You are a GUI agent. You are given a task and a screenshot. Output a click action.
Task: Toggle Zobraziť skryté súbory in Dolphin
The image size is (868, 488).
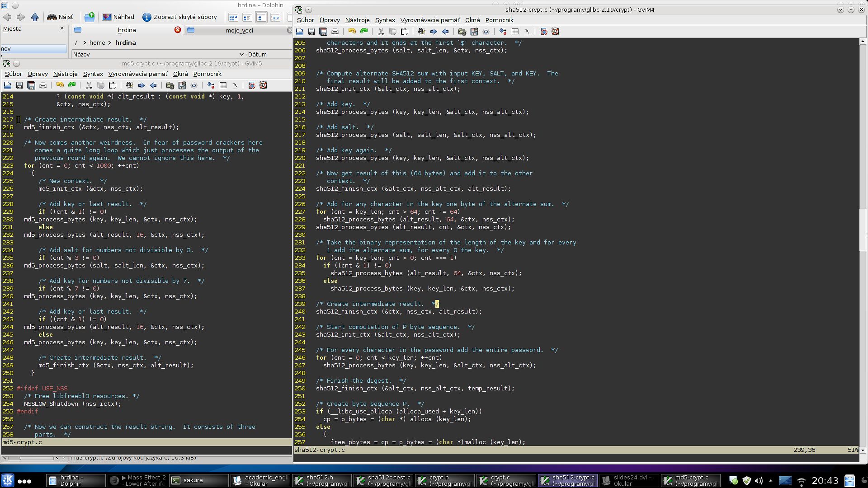click(x=179, y=17)
